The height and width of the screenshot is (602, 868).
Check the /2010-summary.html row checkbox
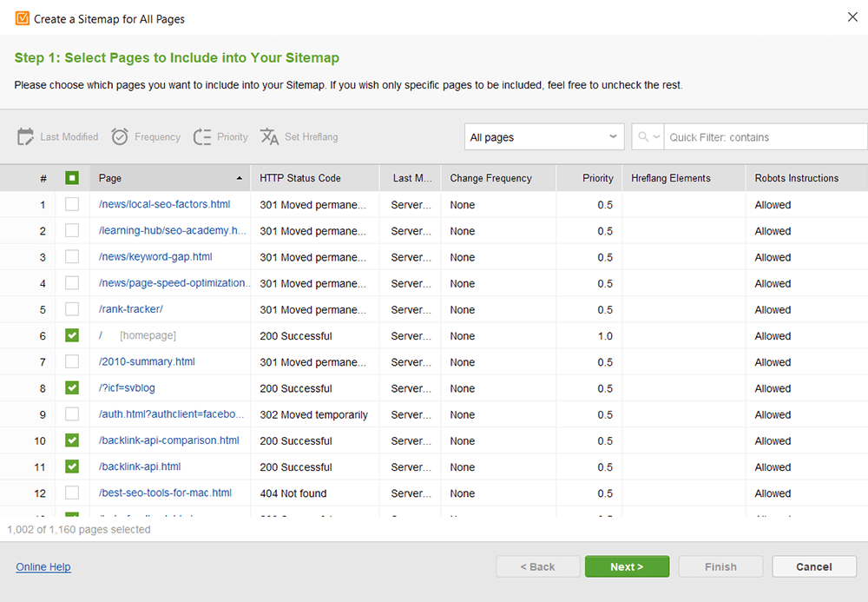(72, 361)
